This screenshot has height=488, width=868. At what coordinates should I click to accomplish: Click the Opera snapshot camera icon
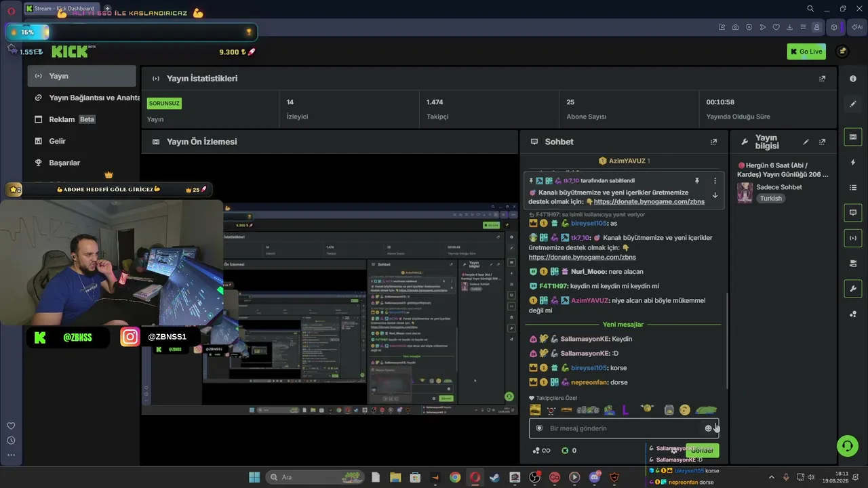pyautogui.click(x=736, y=27)
